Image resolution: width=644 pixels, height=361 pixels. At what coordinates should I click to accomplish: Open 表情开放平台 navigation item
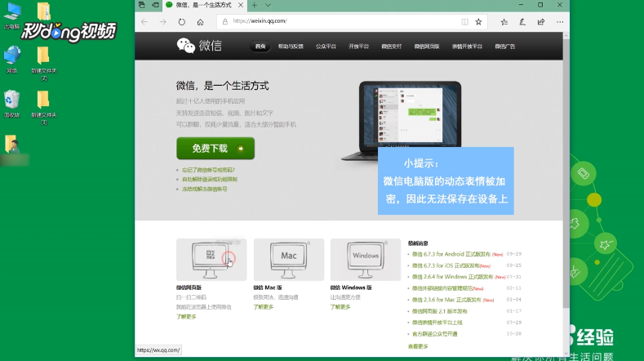click(x=467, y=47)
